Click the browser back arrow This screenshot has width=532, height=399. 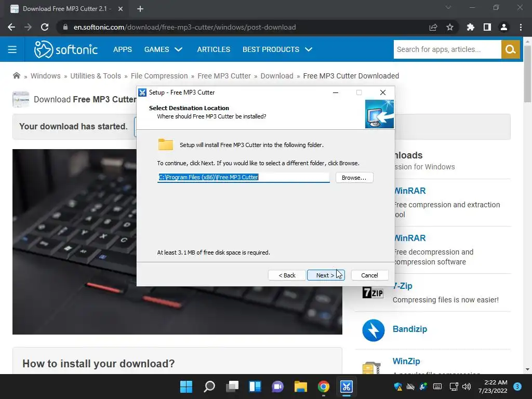(x=11, y=27)
